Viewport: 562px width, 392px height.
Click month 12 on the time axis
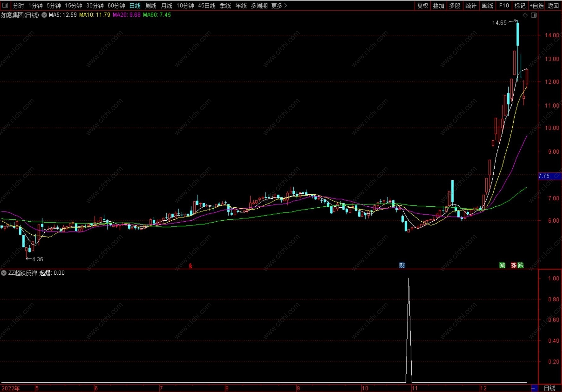483,388
